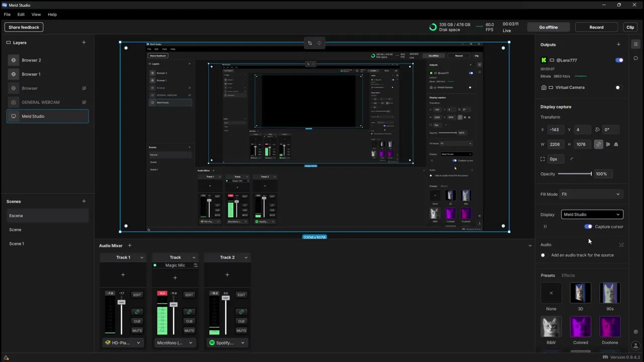Open the Edit menu
The width and height of the screenshot is (644, 362).
tap(21, 15)
